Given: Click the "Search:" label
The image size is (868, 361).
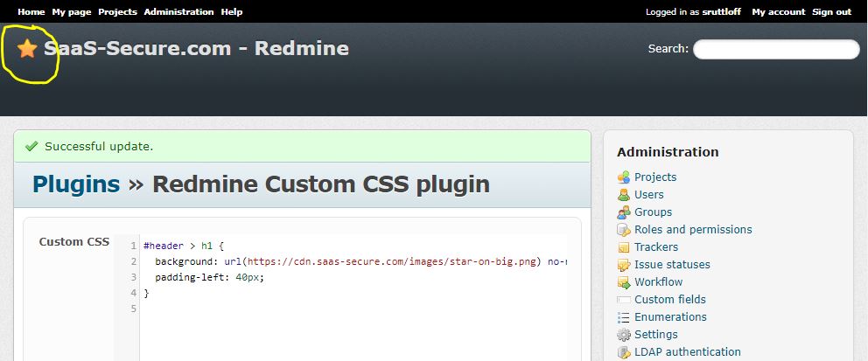Looking at the screenshot, I should [x=668, y=49].
